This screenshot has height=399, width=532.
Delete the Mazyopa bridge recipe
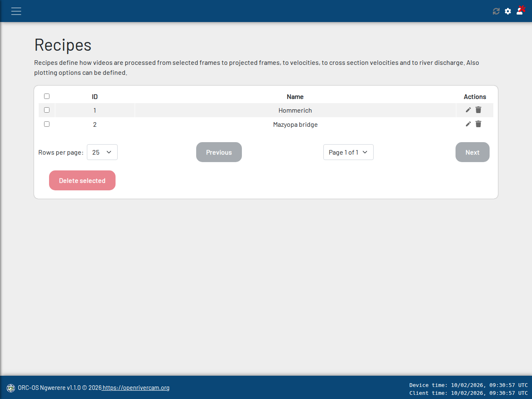pos(478,124)
